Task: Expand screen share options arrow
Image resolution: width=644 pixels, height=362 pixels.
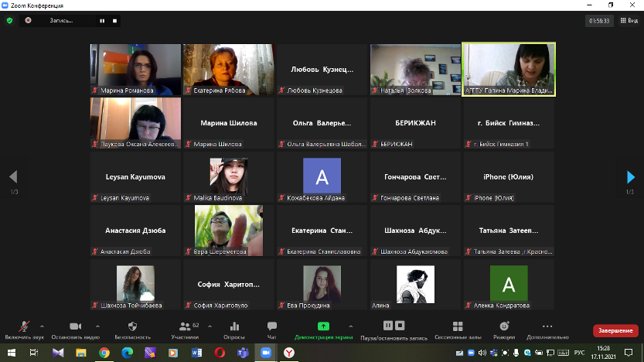Action: click(x=351, y=326)
